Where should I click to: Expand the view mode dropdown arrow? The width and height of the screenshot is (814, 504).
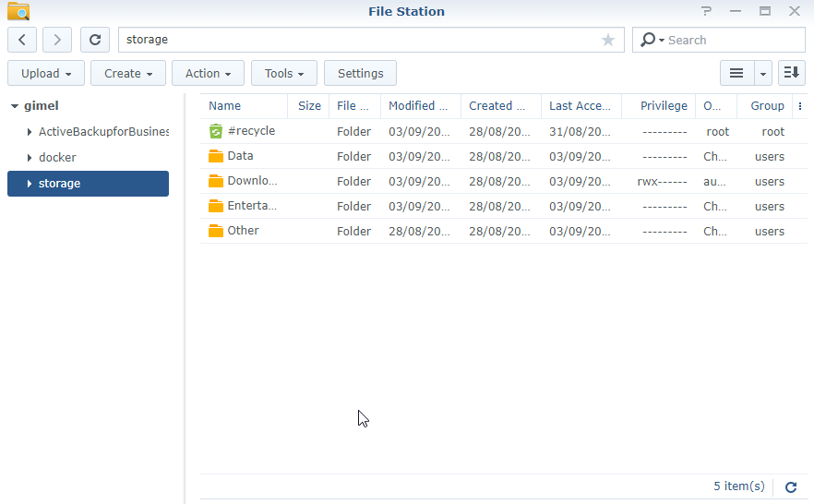(x=763, y=74)
